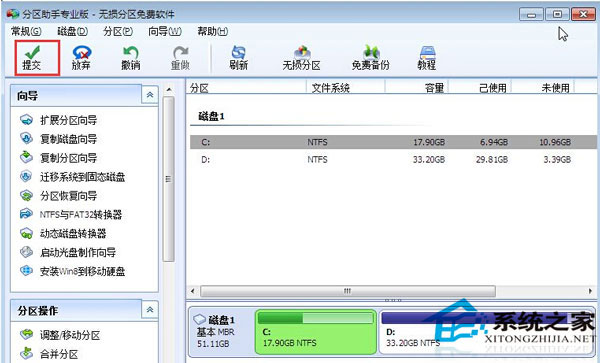
Task: Click the 分区恢复向导 icon
Action: [26, 195]
